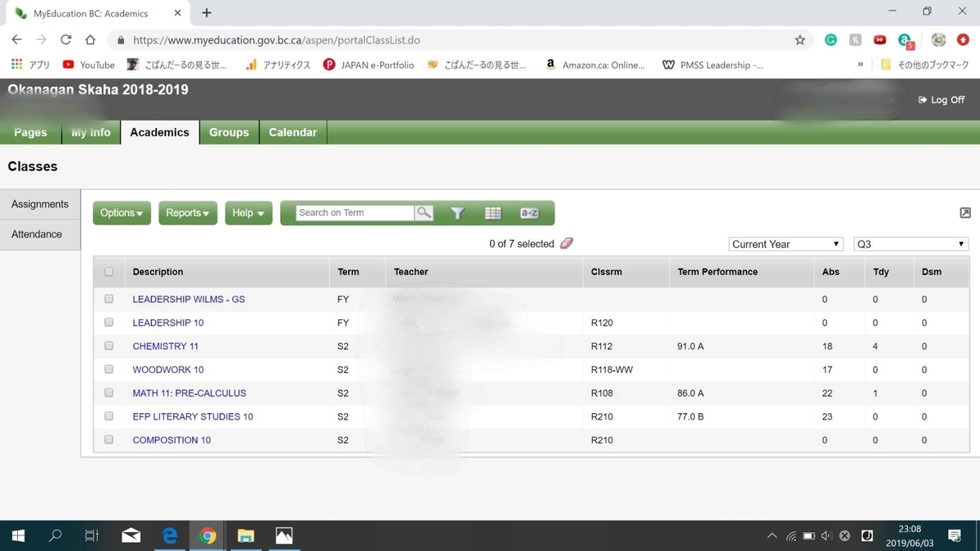Viewport: 980px width, 551px height.
Task: Open the apps grid bookmark icon
Action: tap(17, 64)
